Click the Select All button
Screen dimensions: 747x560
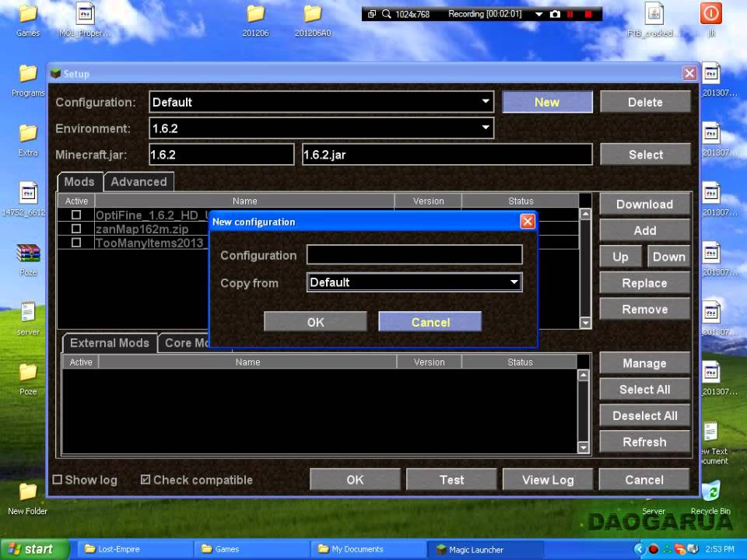point(644,390)
